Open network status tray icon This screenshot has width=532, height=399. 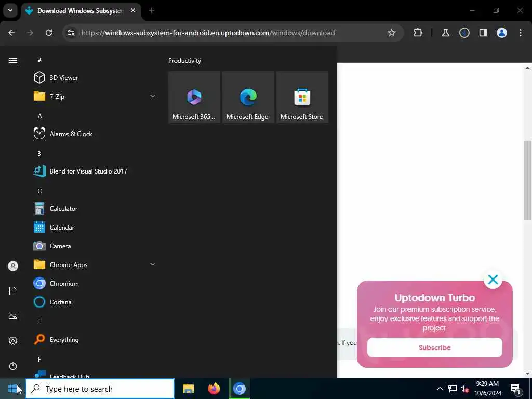pos(453,389)
